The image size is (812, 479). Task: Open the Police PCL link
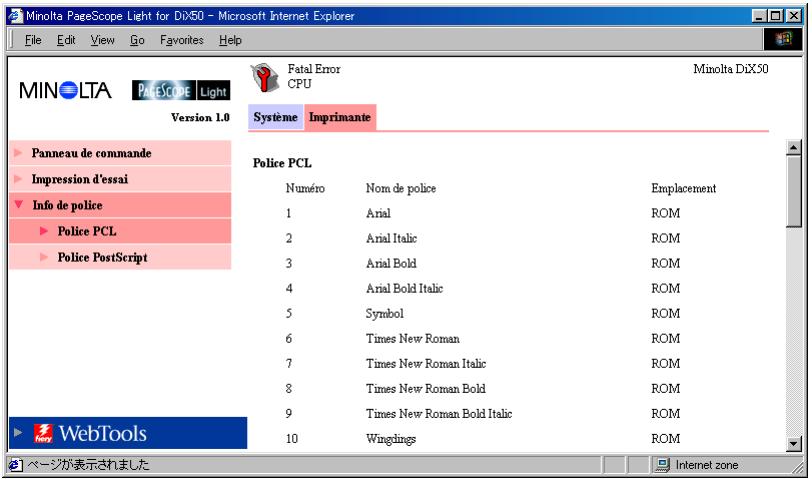[x=86, y=231]
